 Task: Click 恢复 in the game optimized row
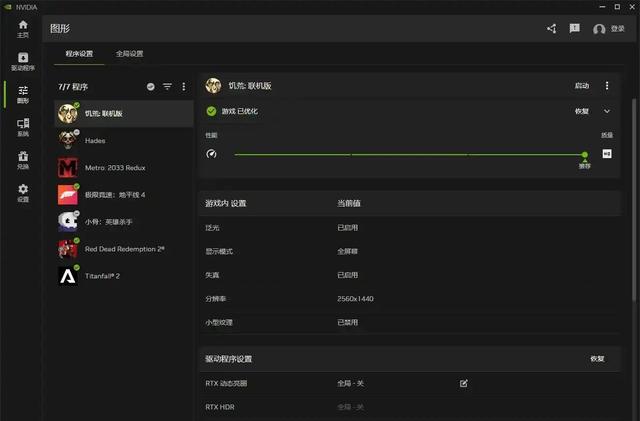tap(582, 111)
